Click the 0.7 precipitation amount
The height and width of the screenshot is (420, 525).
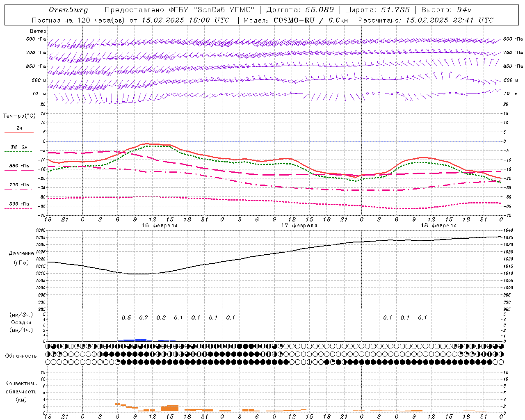coord(144,318)
